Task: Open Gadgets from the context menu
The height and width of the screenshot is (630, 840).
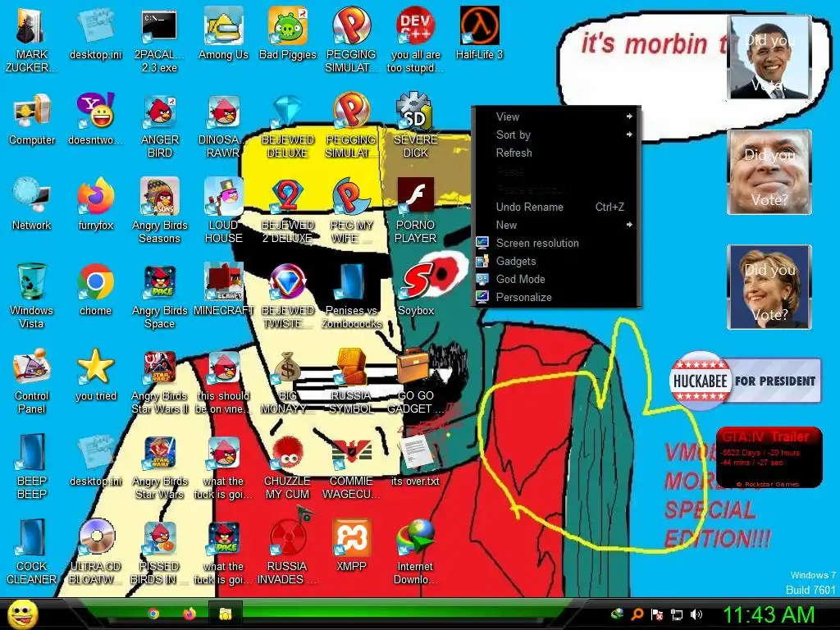Action: (x=556, y=261)
